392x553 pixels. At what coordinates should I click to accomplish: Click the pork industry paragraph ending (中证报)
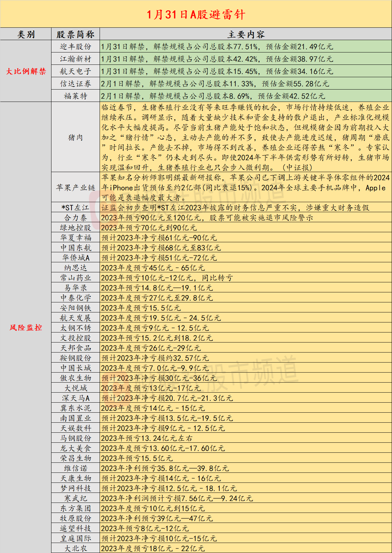tap(246, 137)
